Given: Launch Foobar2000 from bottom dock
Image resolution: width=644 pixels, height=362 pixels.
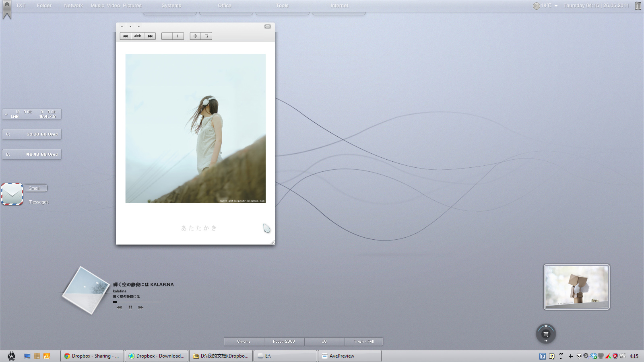Looking at the screenshot, I should [284, 341].
